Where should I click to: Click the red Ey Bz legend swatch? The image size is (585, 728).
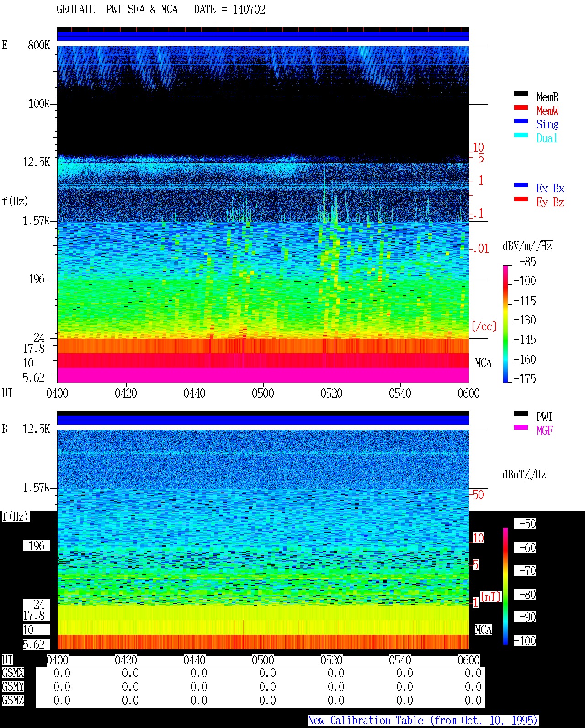[x=521, y=199]
